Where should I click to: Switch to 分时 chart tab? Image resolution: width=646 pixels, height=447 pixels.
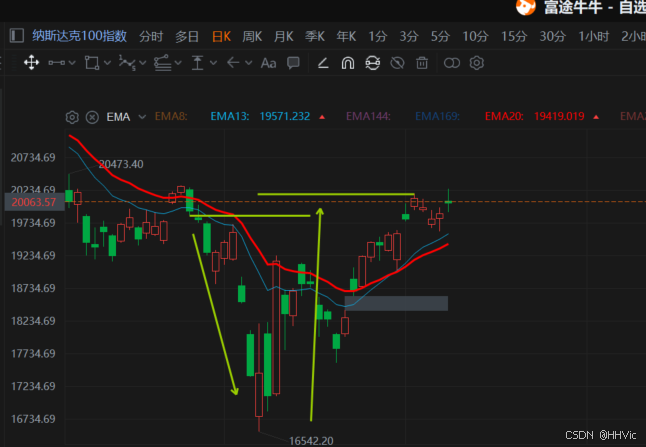click(x=151, y=37)
